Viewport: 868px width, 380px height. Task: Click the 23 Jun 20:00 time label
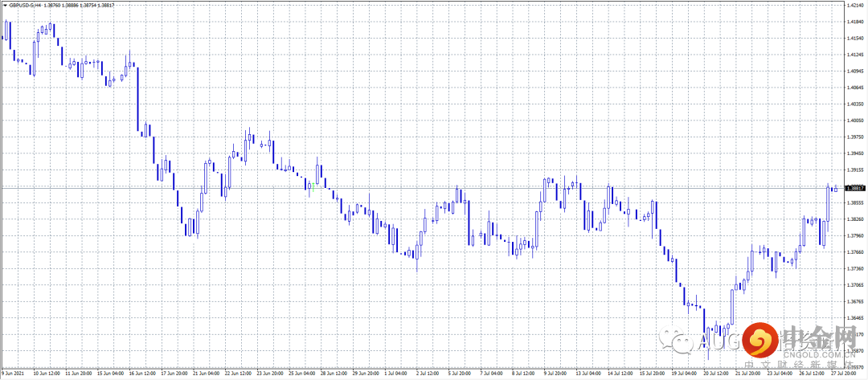(269, 374)
